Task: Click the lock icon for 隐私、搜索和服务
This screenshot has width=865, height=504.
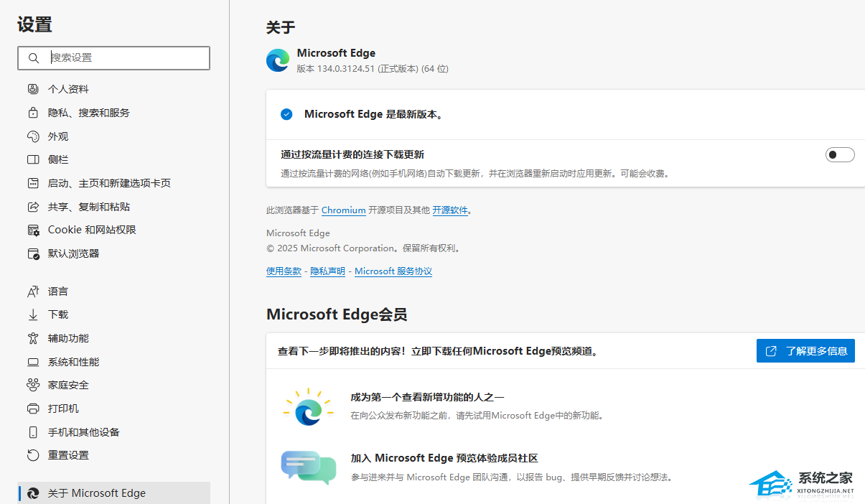Action: coord(33,113)
